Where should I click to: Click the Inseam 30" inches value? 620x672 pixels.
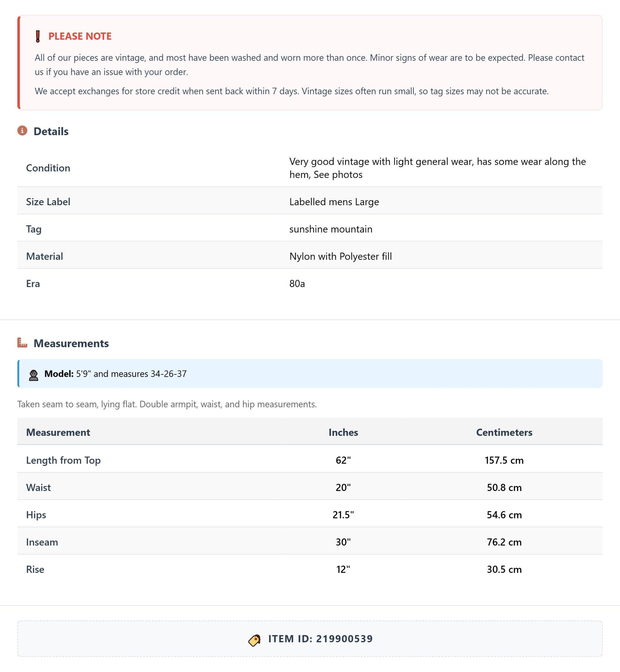[343, 542]
